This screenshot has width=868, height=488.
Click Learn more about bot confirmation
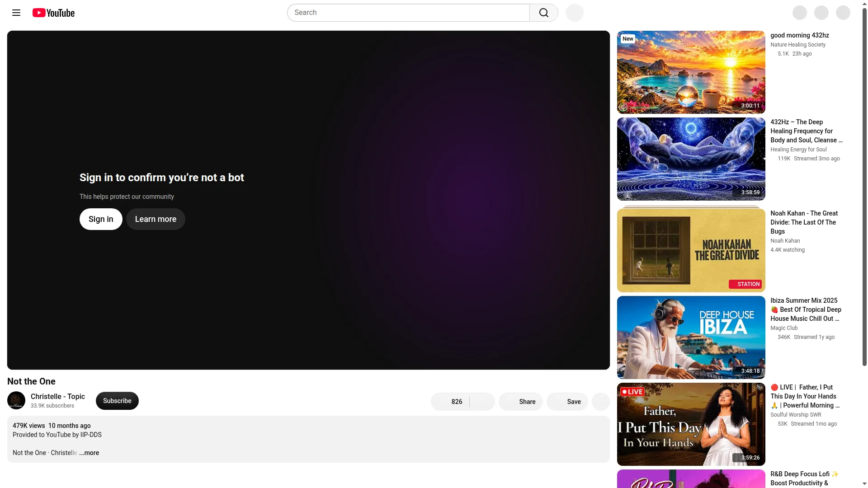[156, 219]
